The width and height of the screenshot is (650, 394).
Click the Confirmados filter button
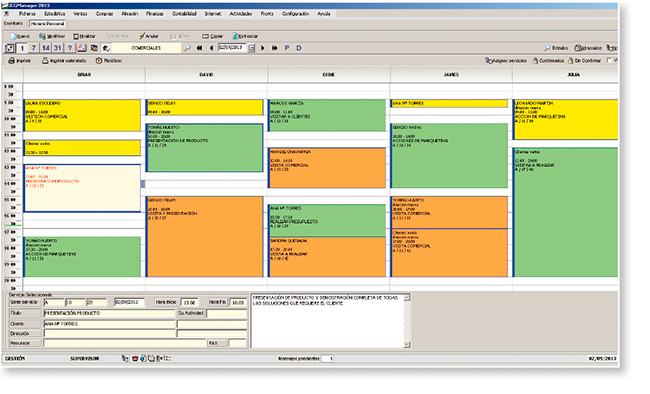[x=548, y=61]
